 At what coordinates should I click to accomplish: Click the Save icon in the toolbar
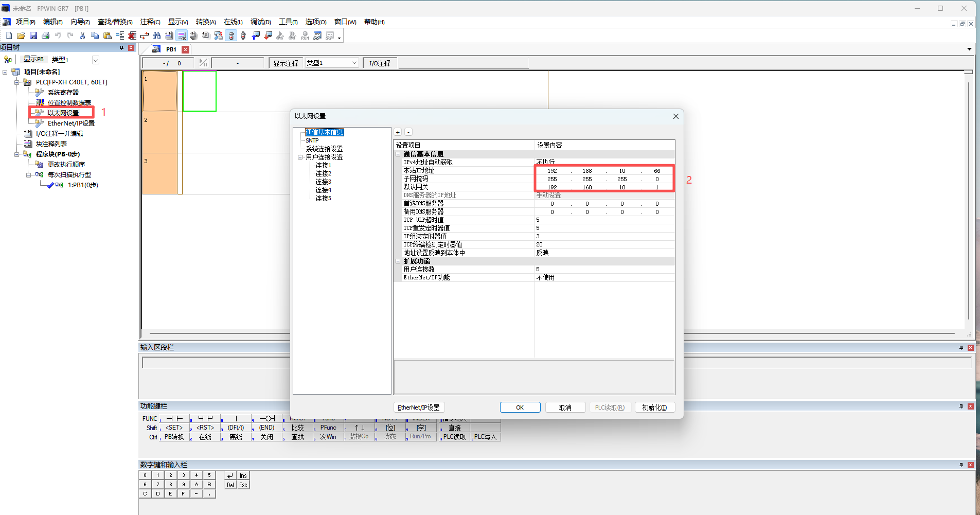coord(33,35)
